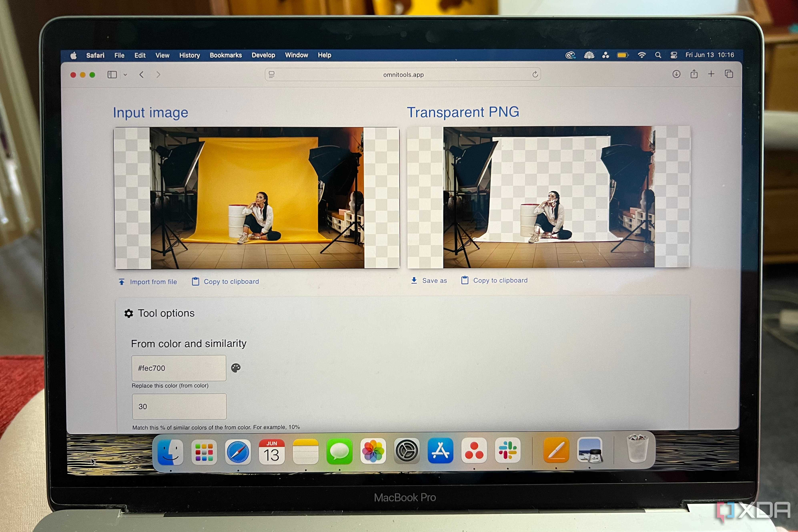The height and width of the screenshot is (532, 798).
Task: Click the battery status icon
Action: (x=622, y=55)
